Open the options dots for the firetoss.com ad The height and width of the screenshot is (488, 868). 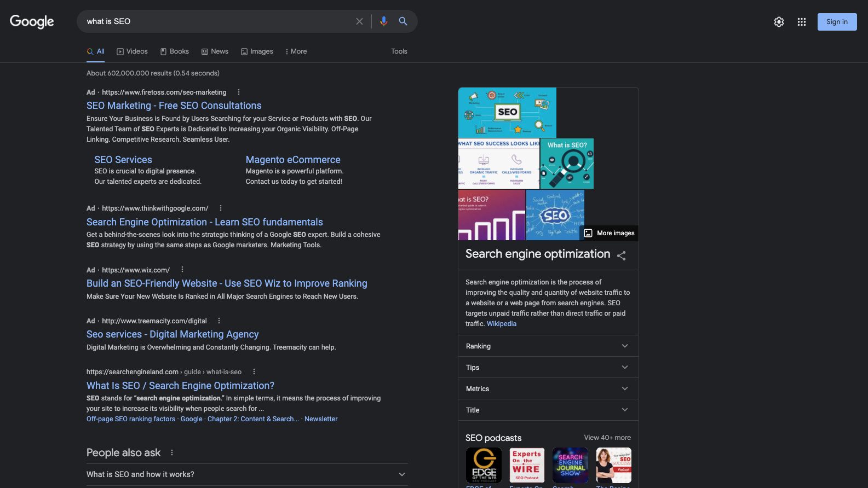point(239,92)
